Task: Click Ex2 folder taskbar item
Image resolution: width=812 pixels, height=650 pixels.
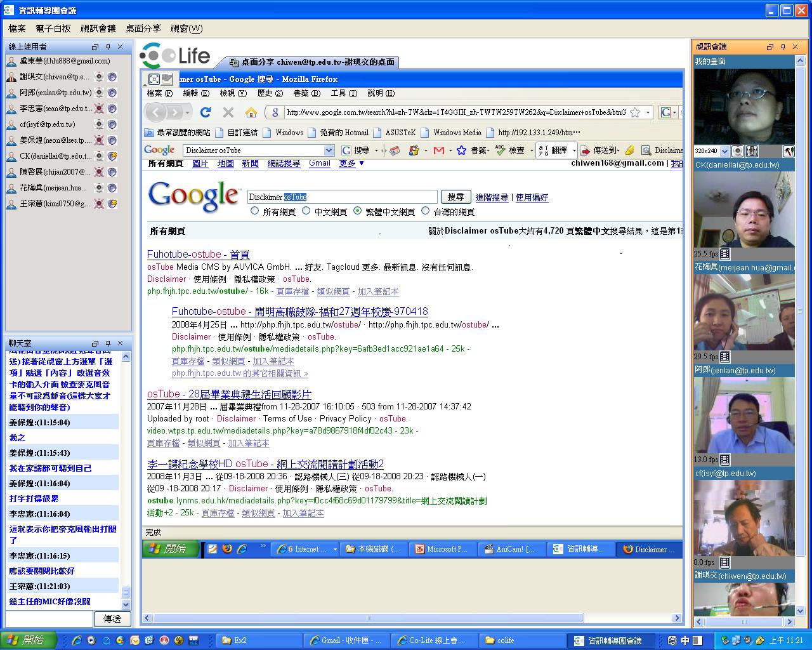Action: [258, 640]
